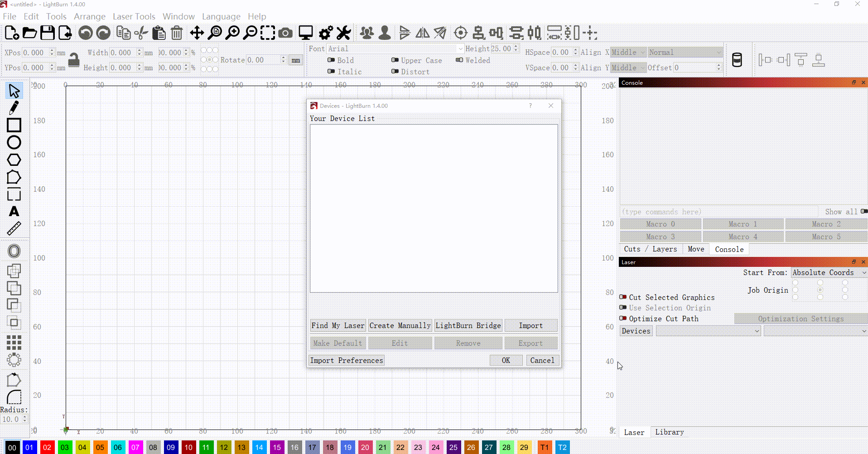
Task: Run Macro 0 in Console
Action: coord(661,224)
